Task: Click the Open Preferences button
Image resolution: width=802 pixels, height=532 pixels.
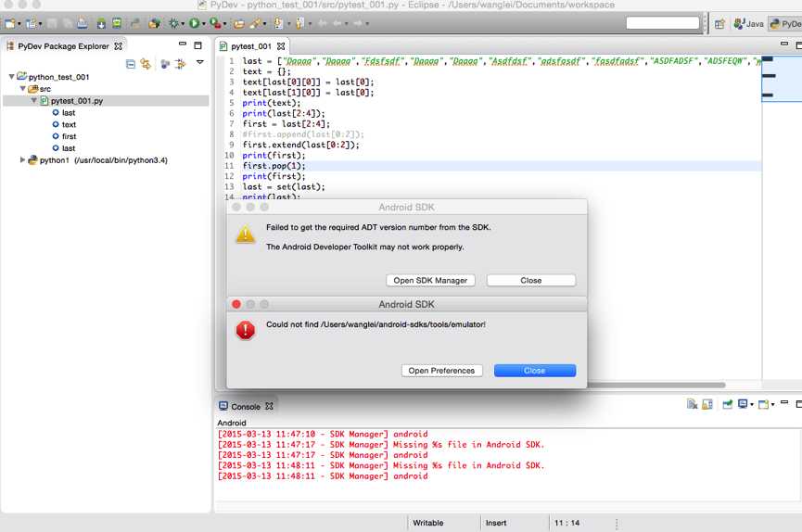Action: pyautogui.click(x=441, y=371)
